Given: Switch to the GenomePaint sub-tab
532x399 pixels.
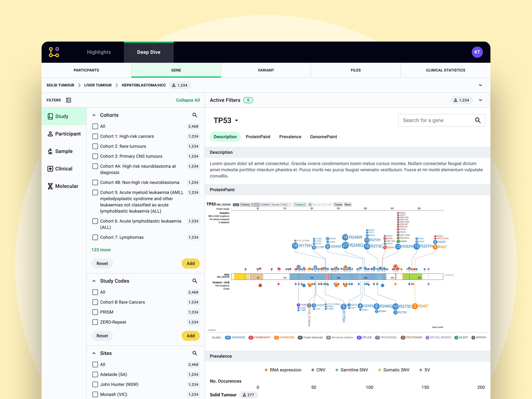Looking at the screenshot, I should click(324, 137).
